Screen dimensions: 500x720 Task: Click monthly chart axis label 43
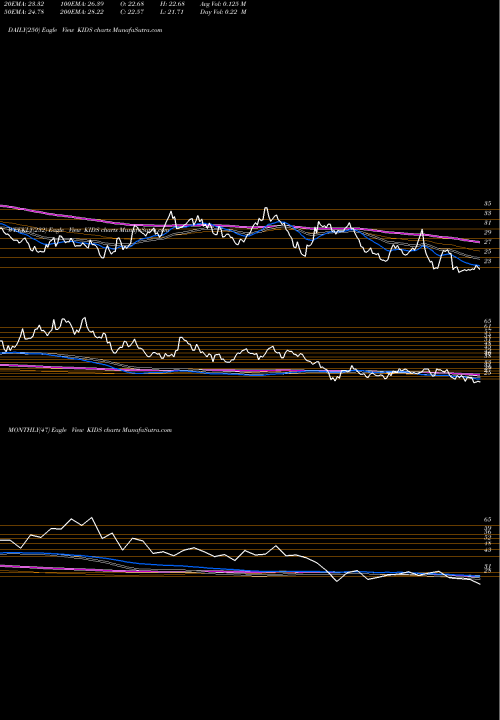click(x=487, y=550)
